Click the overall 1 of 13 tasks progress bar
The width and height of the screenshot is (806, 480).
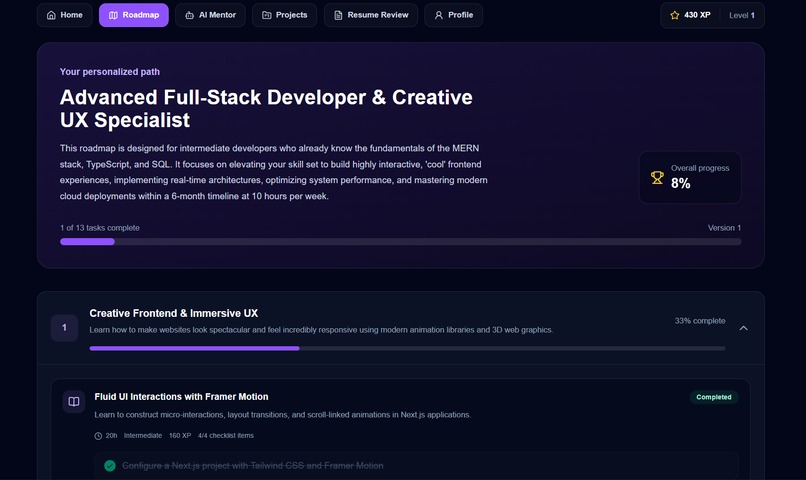click(400, 242)
